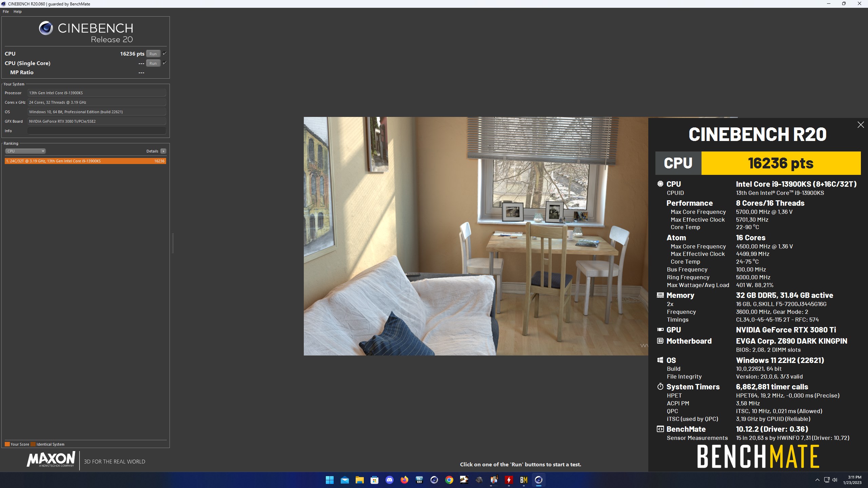Click the Your Score orange legend swatch
Viewport: 868px width, 488px height.
pos(7,444)
